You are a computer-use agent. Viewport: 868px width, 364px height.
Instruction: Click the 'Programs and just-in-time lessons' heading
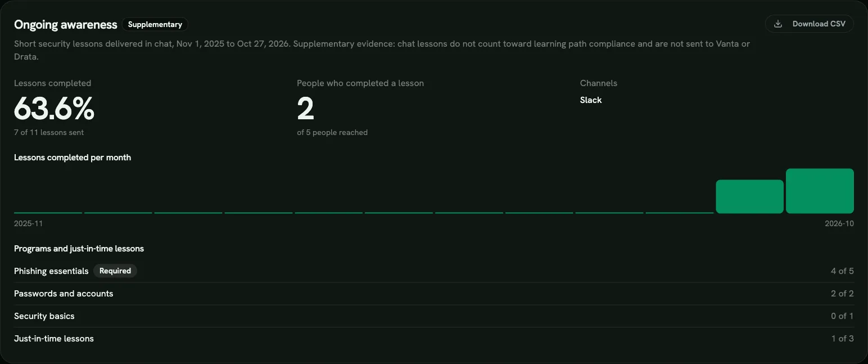(x=79, y=249)
